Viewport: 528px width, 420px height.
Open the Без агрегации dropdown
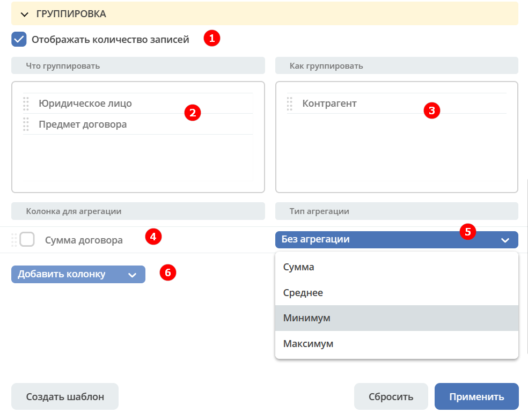click(397, 240)
